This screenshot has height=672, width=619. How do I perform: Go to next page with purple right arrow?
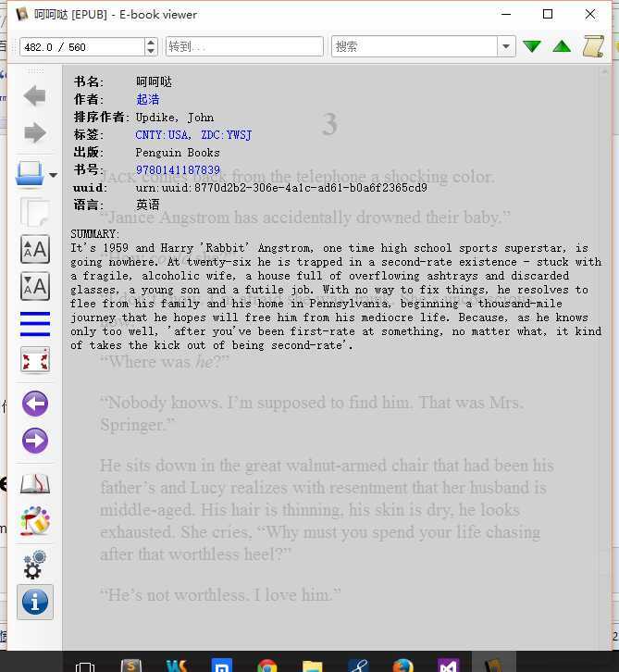(35, 441)
